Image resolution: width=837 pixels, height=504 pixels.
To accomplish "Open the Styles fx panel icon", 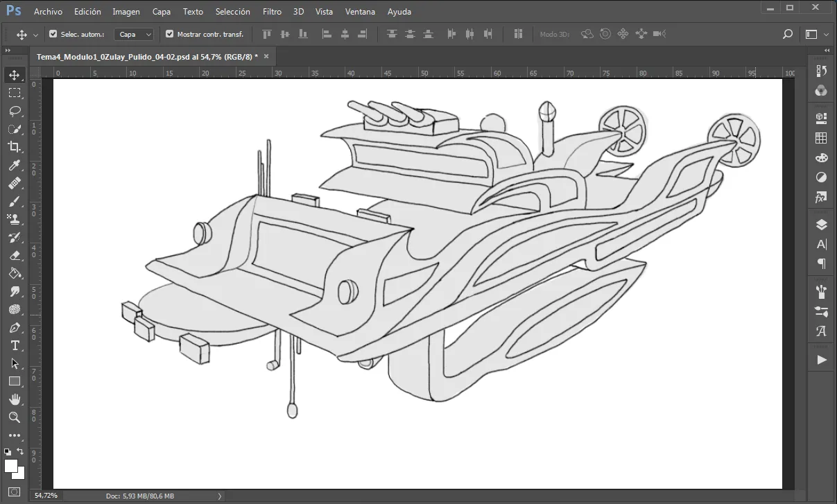I will click(821, 198).
